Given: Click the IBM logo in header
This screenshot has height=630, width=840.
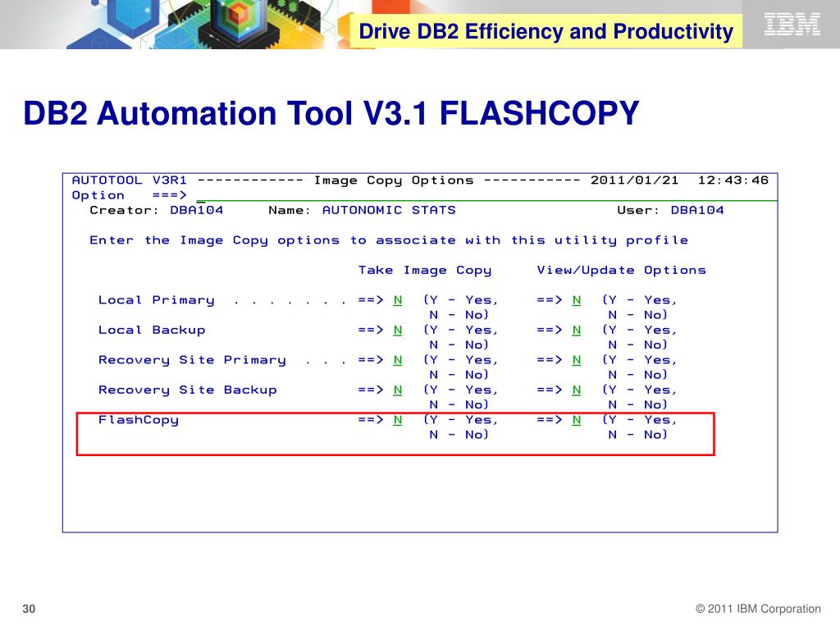Looking at the screenshot, I should click(x=792, y=25).
